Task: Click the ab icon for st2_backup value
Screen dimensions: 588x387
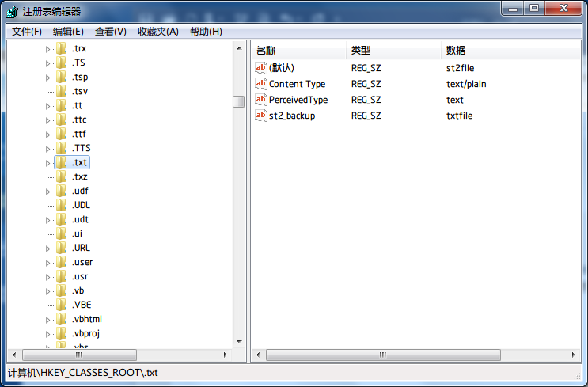Action: coord(261,116)
